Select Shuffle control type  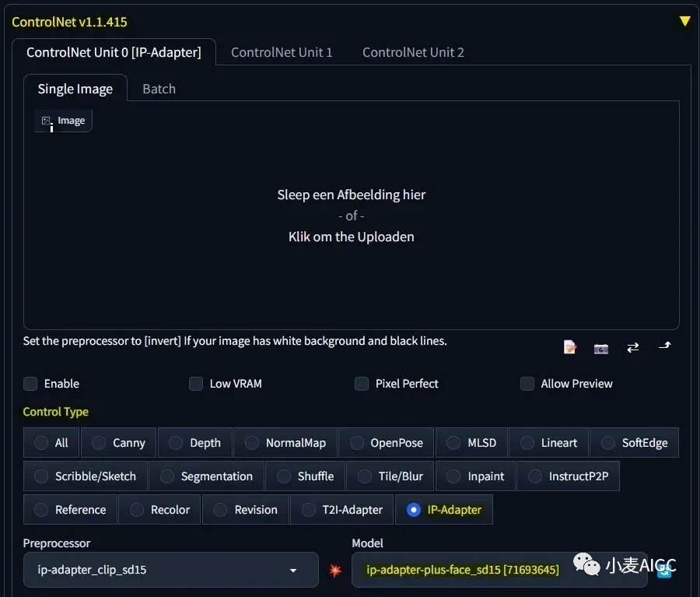[306, 476]
